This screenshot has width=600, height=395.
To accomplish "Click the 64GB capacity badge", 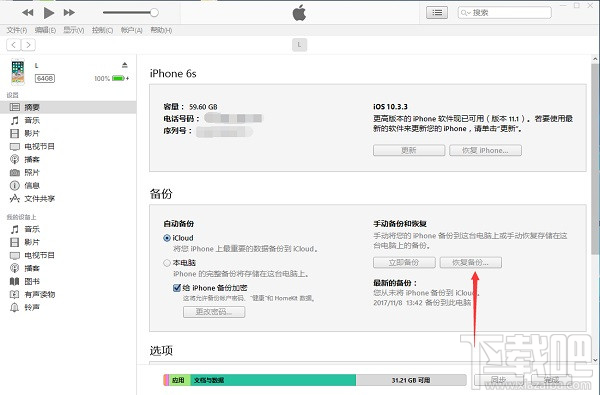I will pos(45,78).
